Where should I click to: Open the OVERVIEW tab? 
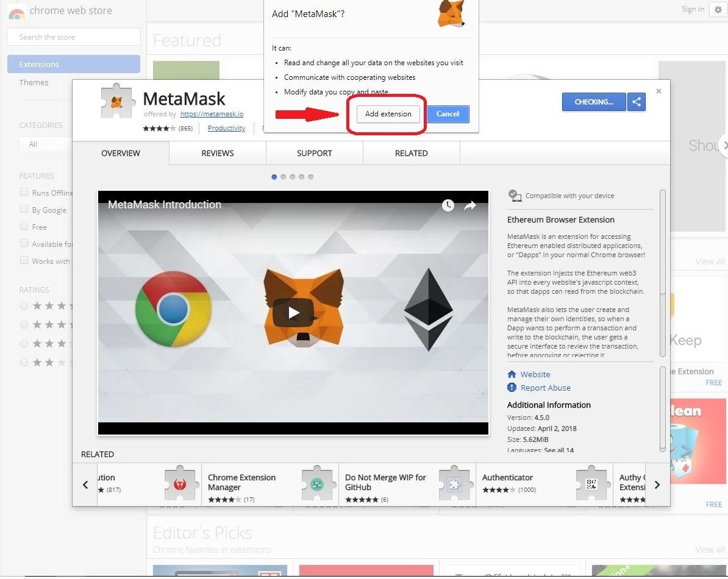[121, 153]
